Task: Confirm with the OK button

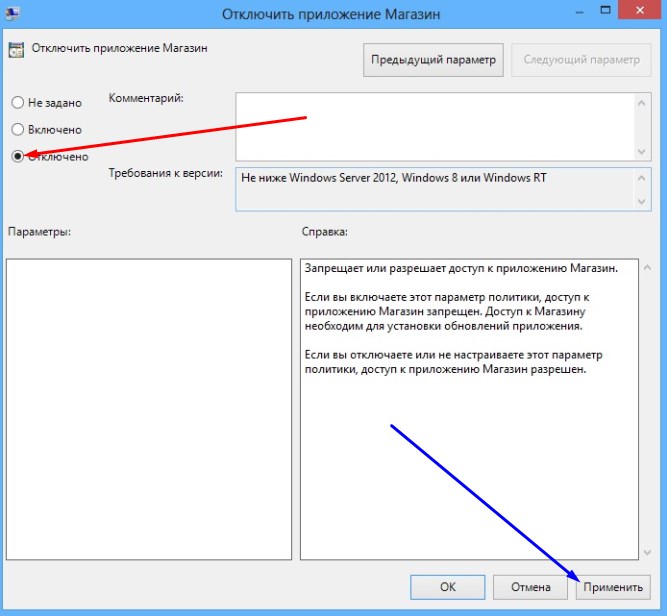Action: tap(448, 587)
